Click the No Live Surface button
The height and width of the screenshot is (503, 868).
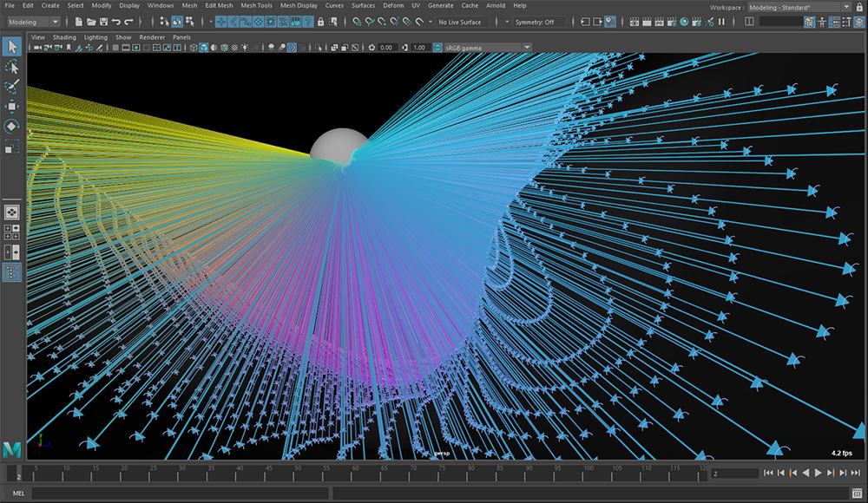460,22
